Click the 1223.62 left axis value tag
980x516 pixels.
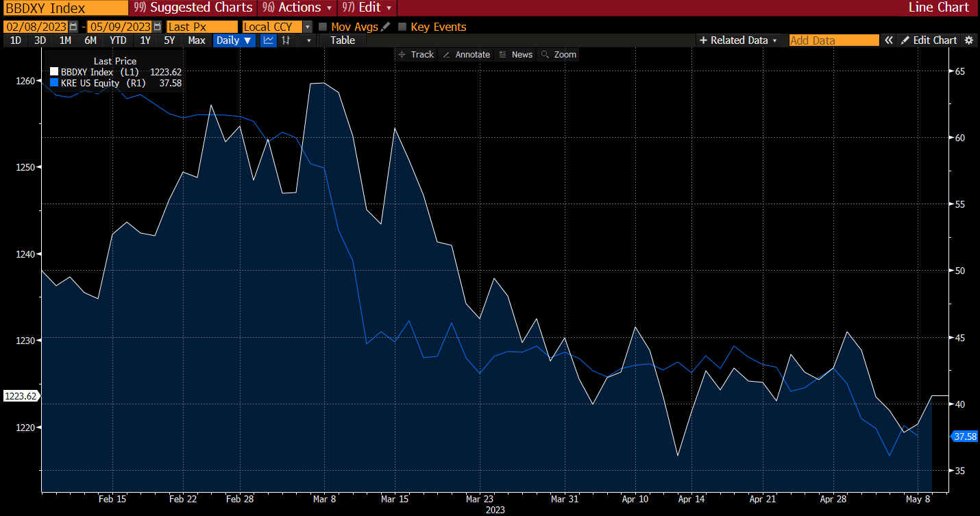tap(21, 396)
